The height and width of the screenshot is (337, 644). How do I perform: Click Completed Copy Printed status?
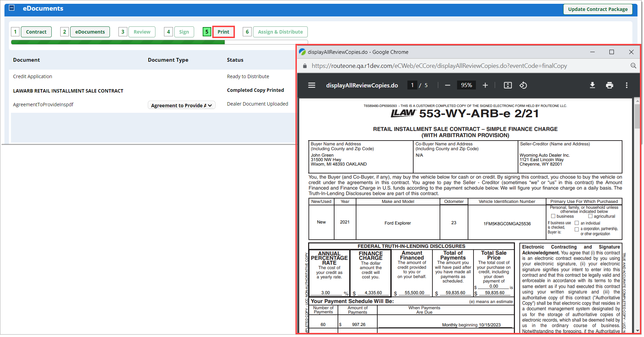pyautogui.click(x=255, y=90)
